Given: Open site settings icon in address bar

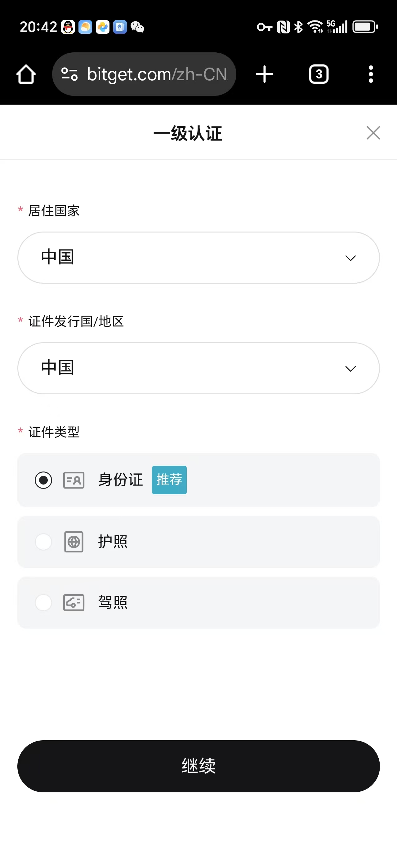Looking at the screenshot, I should point(69,74).
